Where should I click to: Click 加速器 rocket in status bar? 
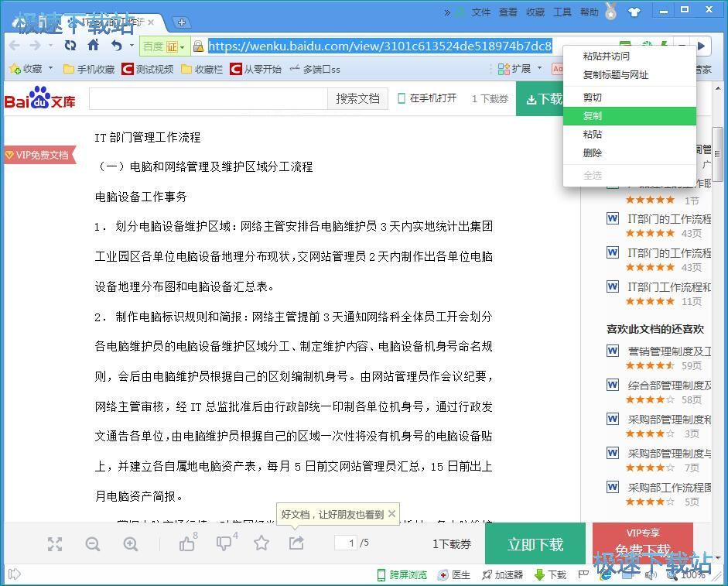[502, 575]
